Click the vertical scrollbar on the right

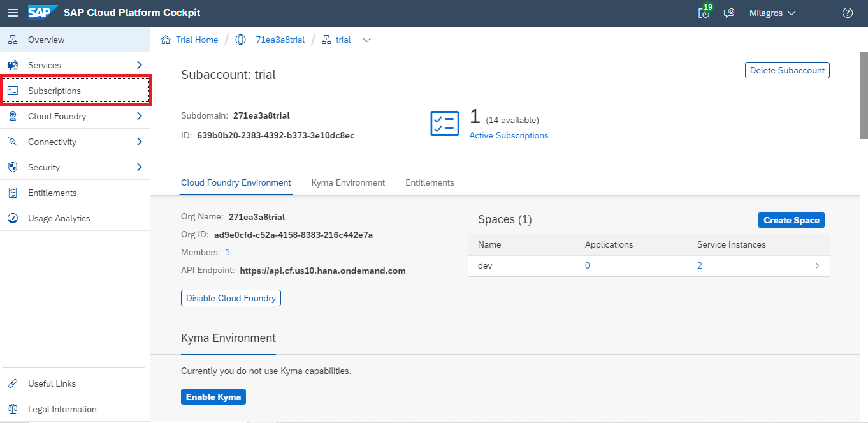[864, 96]
